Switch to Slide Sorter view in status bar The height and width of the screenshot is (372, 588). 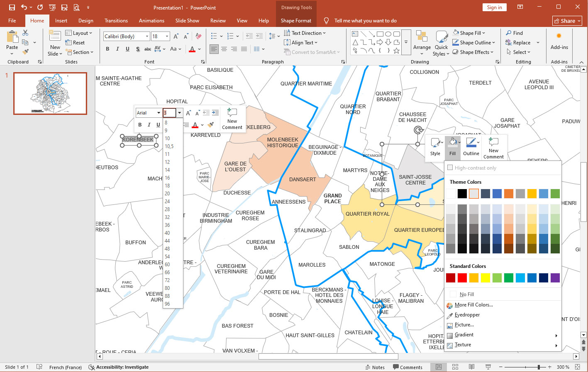click(x=455, y=367)
